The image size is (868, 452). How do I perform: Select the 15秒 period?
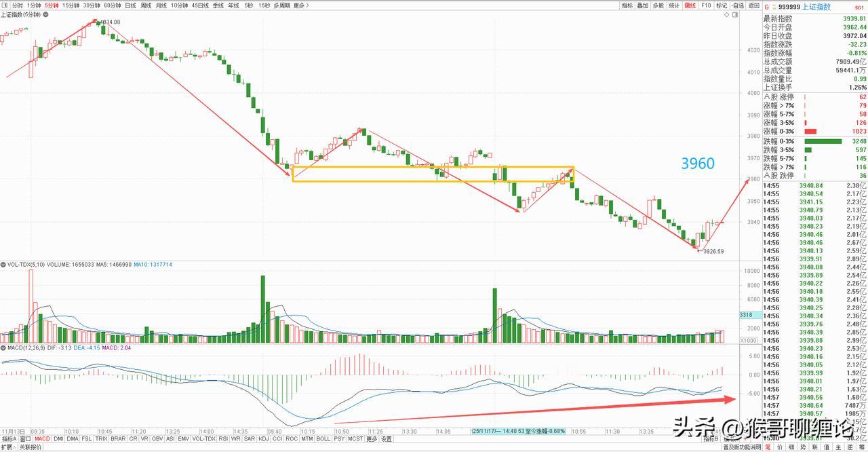click(x=264, y=5)
